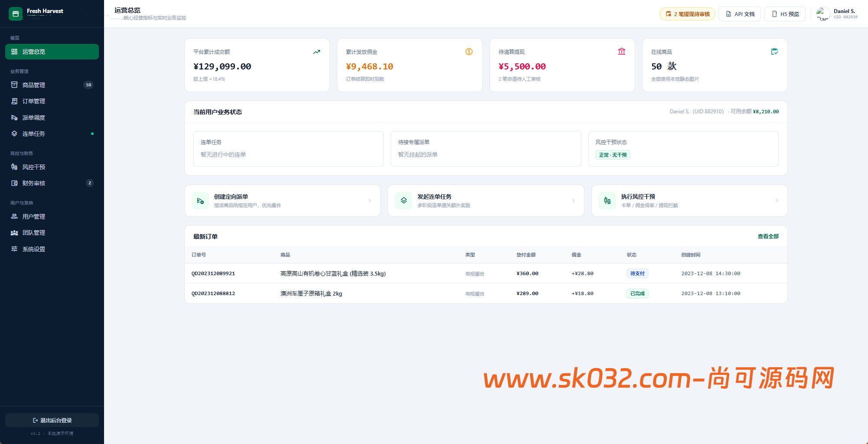Click 查看全部 link in 最新订单
This screenshot has width=868, height=444.
point(768,237)
